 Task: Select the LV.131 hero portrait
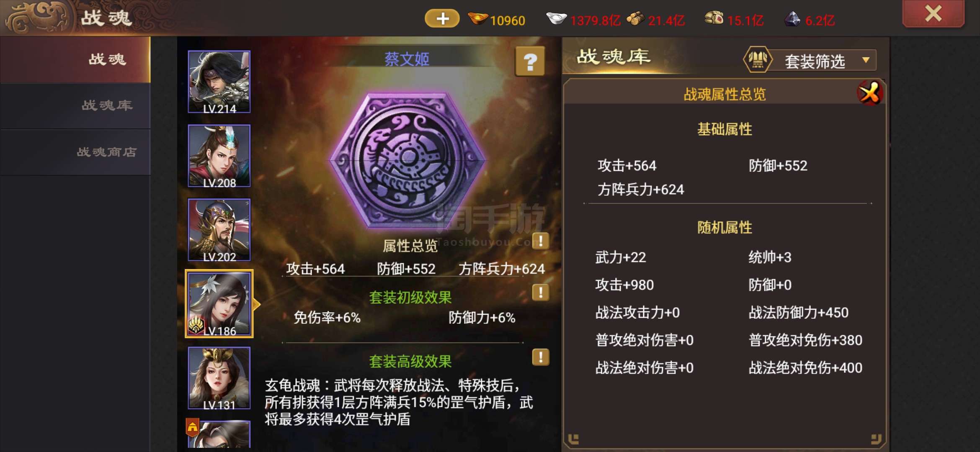pyautogui.click(x=219, y=378)
